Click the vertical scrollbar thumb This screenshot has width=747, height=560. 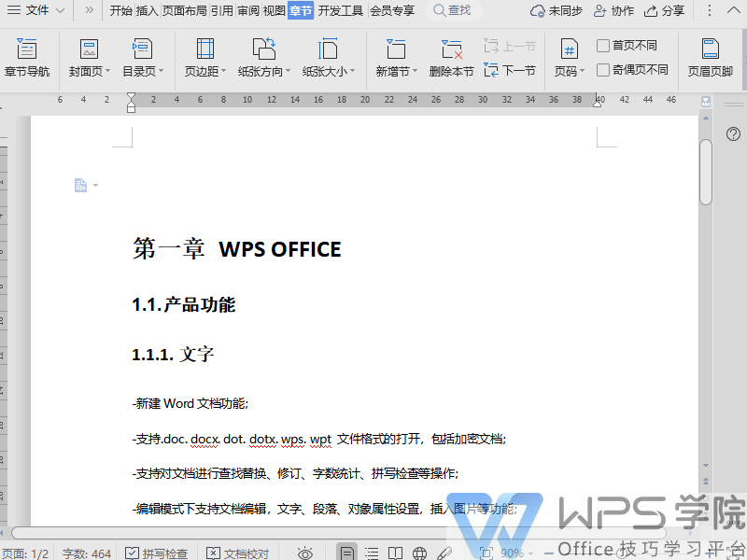706,172
